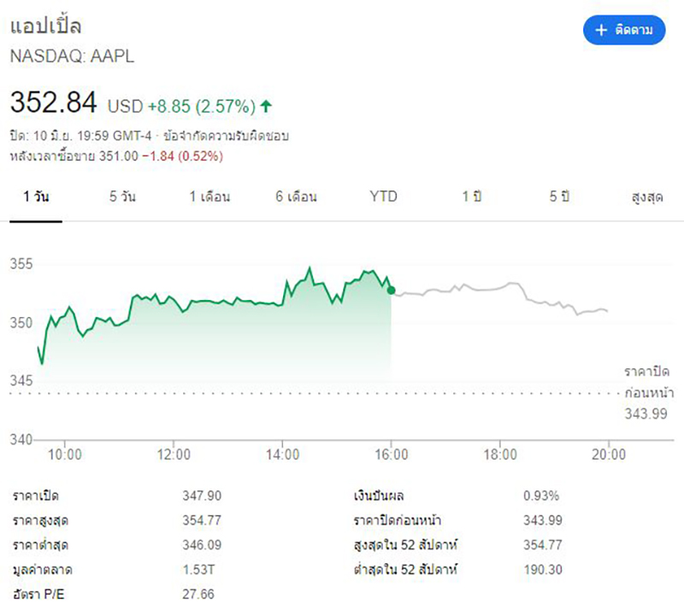Switch to the 5 วัน tab
The image size is (684, 616).
click(x=122, y=197)
